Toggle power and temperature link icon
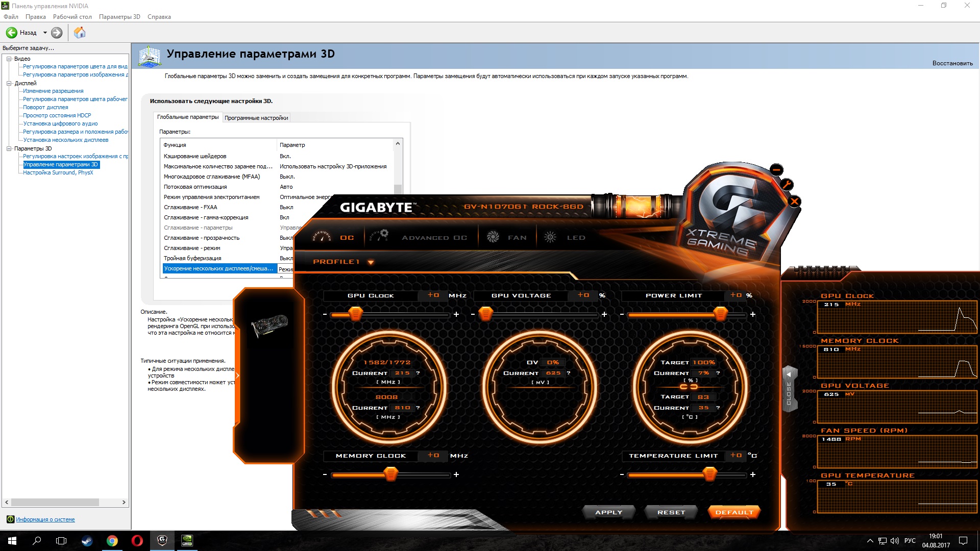This screenshot has height=551, width=980. click(x=689, y=387)
